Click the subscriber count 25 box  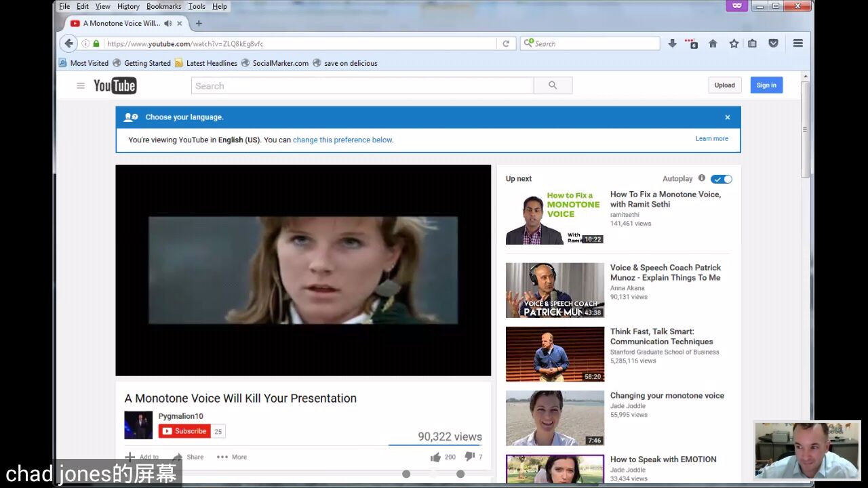[218, 431]
